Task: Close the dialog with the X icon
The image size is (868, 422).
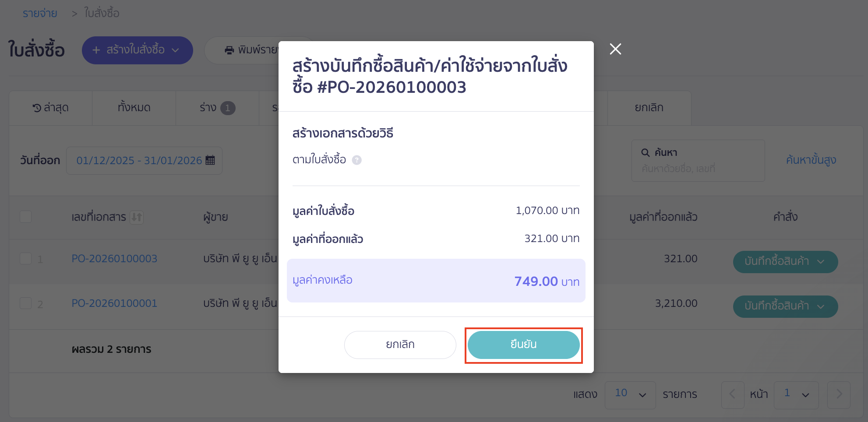Action: point(615,49)
